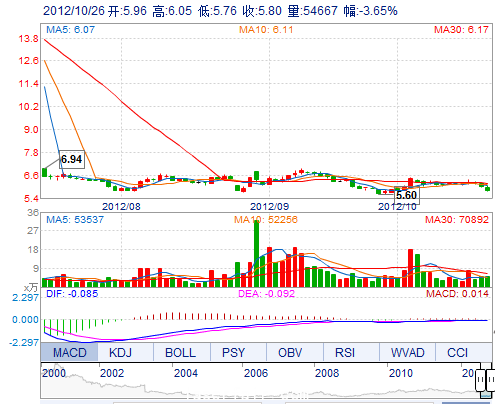Click the right range slider handle
This screenshot has width=495, height=404.
pos(491,380)
